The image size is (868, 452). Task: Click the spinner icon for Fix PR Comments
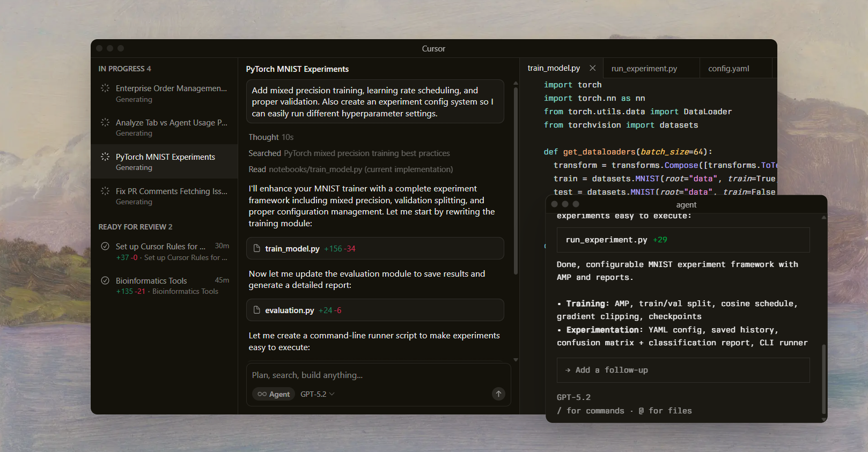105,191
